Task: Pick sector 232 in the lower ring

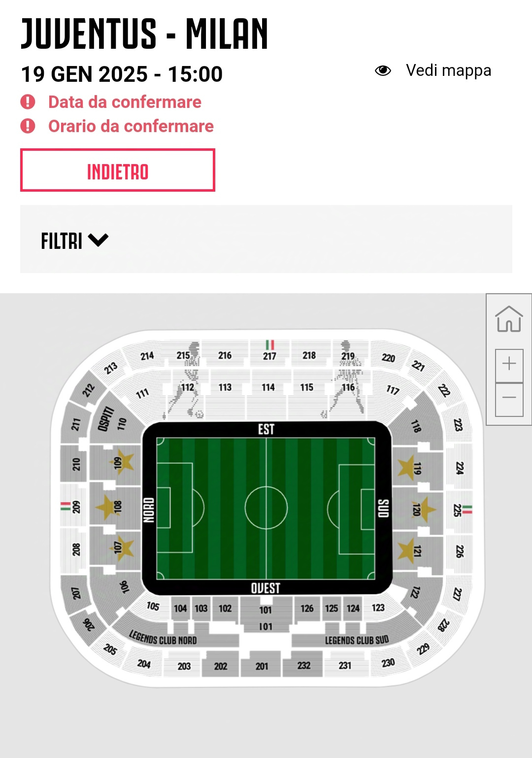Action: coord(304,665)
